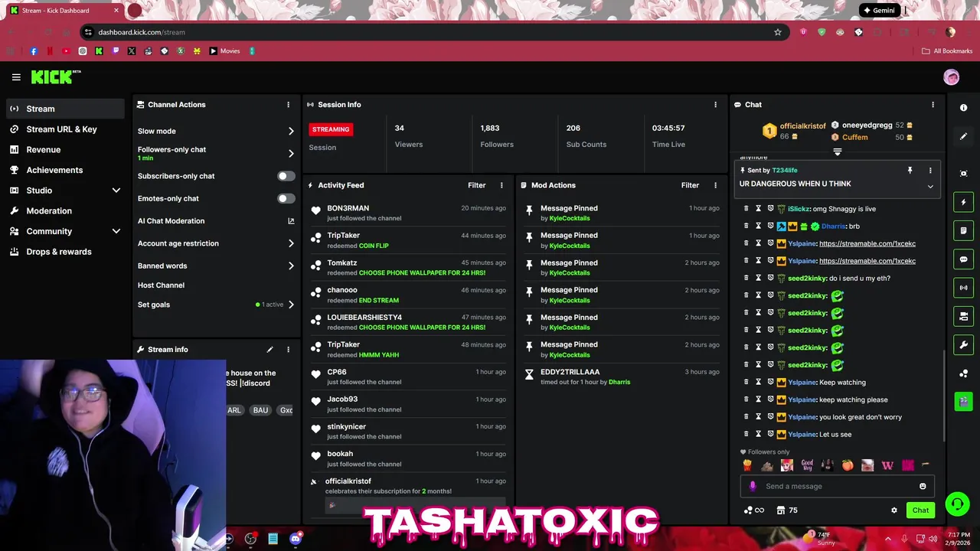Open Activity Feed three-dot menu
980x551 pixels.
501,185
